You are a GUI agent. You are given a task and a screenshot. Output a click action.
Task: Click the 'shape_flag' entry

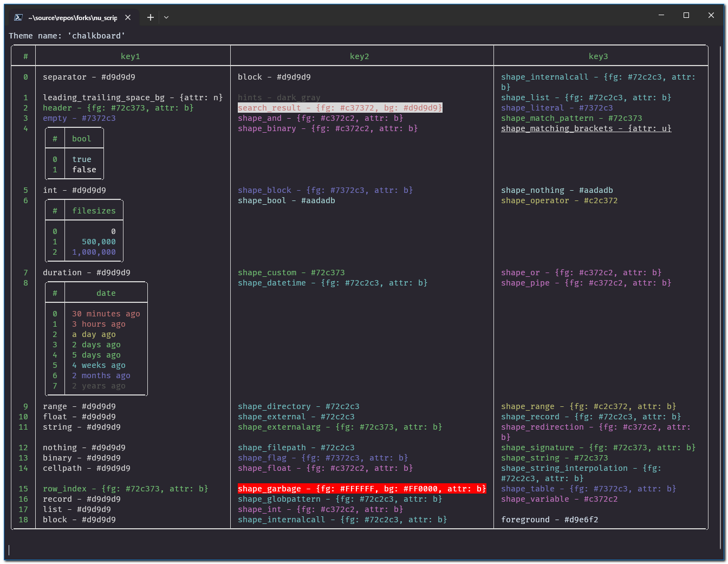[x=323, y=458]
